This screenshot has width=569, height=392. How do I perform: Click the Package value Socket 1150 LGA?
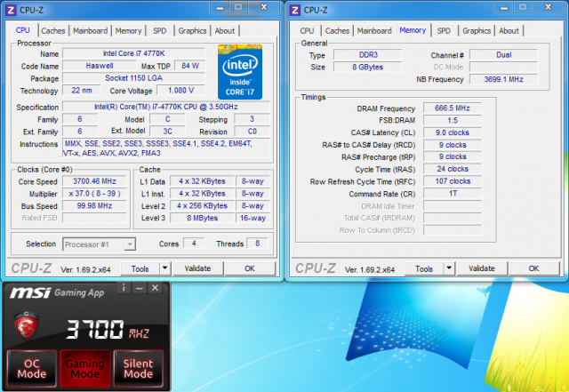click(134, 78)
